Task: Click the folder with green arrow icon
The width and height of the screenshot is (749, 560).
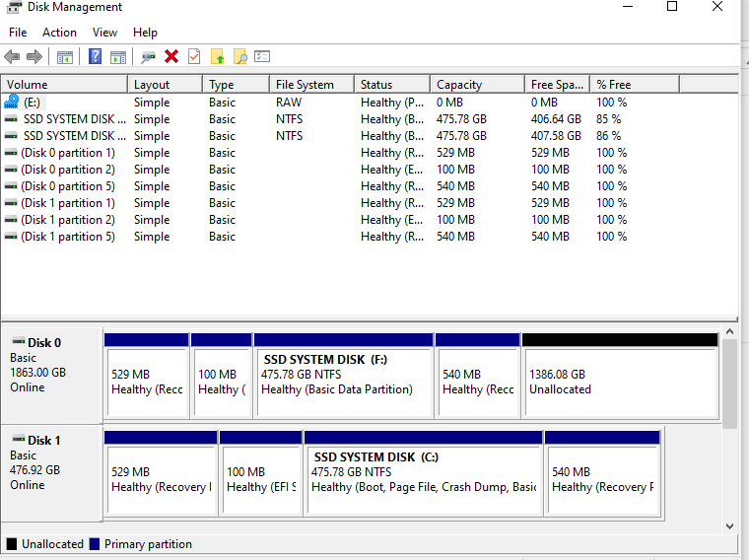Action: pyautogui.click(x=218, y=56)
